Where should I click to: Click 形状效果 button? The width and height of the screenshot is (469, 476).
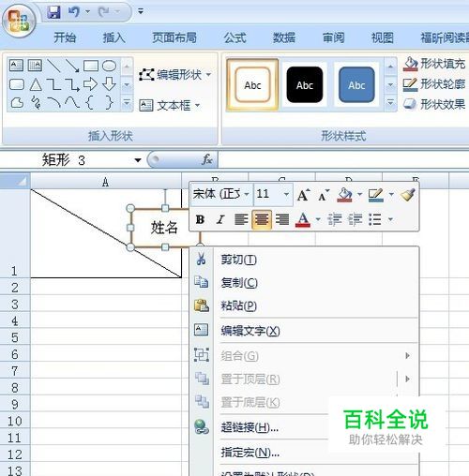click(x=434, y=104)
